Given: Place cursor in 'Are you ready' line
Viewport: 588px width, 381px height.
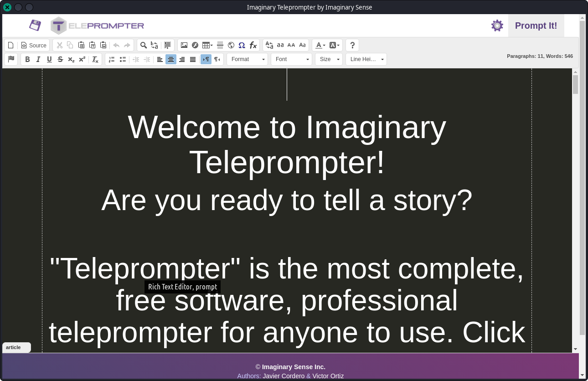Looking at the screenshot, I should [x=287, y=200].
